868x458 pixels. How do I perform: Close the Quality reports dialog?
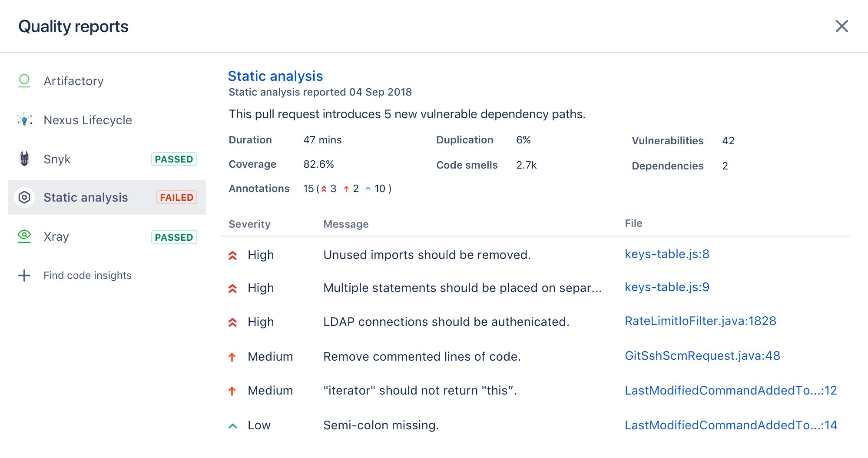point(842,26)
